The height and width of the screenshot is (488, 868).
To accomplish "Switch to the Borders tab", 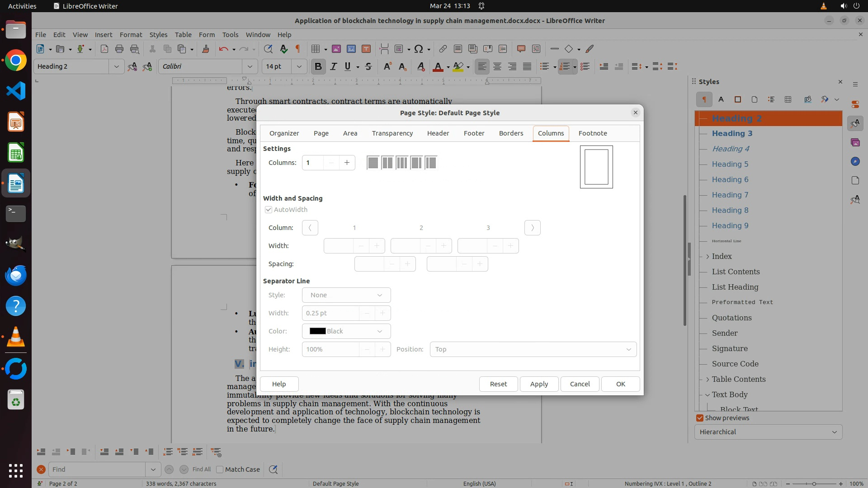I will (511, 133).
